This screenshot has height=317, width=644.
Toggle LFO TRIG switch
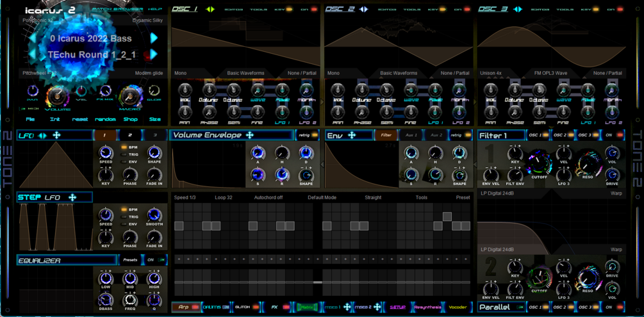coord(124,154)
